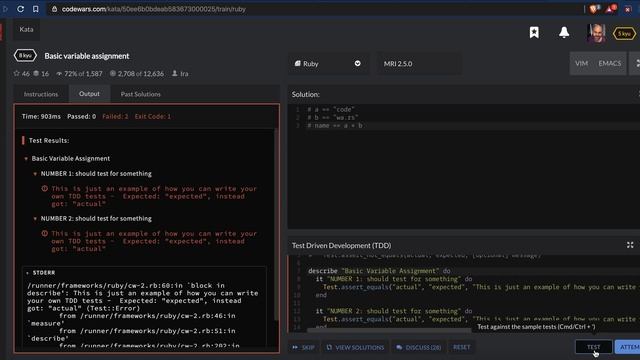640x360 pixels.
Task: Collapse the STDERR section
Action: (27, 273)
